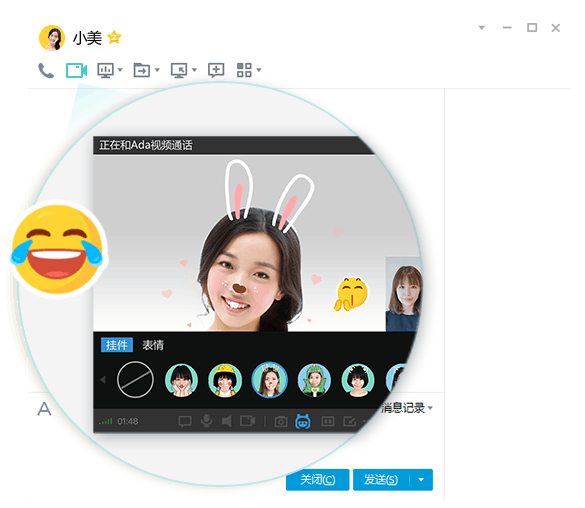Close the chat window with the X
The height and width of the screenshot is (508, 585).
point(556,28)
